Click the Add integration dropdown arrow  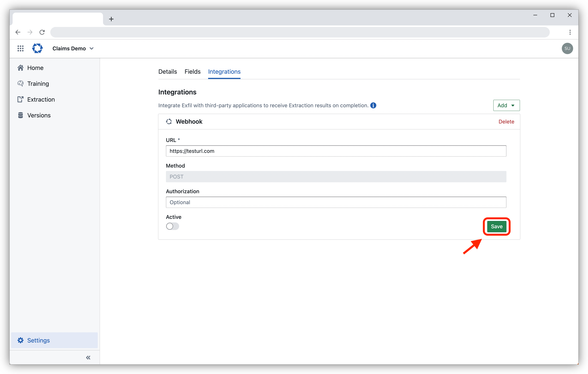[513, 105]
